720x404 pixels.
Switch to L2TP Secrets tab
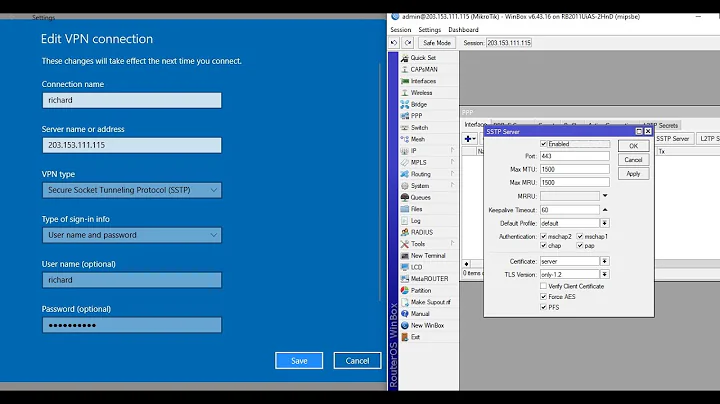click(660, 125)
